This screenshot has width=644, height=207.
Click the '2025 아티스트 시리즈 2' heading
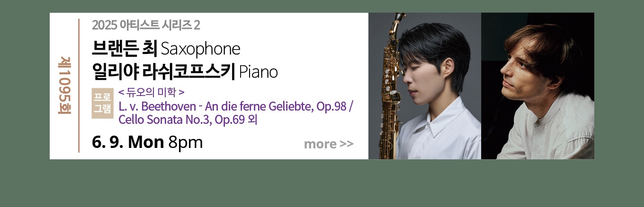[x=146, y=25]
